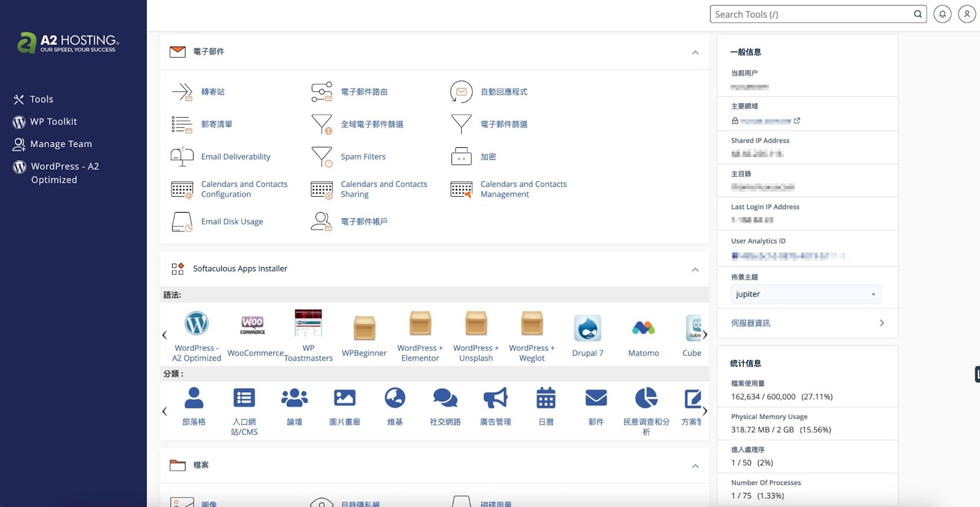Image resolution: width=980 pixels, height=507 pixels.
Task: Collapse the 電子郵件 section
Action: 695,53
